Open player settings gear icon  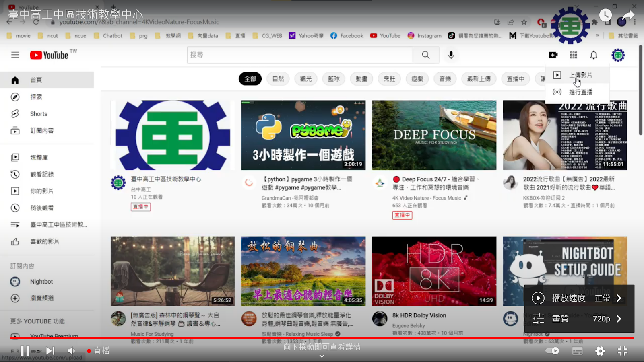click(x=600, y=351)
